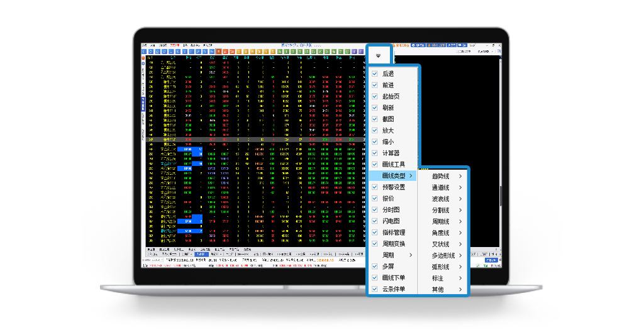
Task: Toggle the 预警设置 menu item
Action: [x=392, y=187]
